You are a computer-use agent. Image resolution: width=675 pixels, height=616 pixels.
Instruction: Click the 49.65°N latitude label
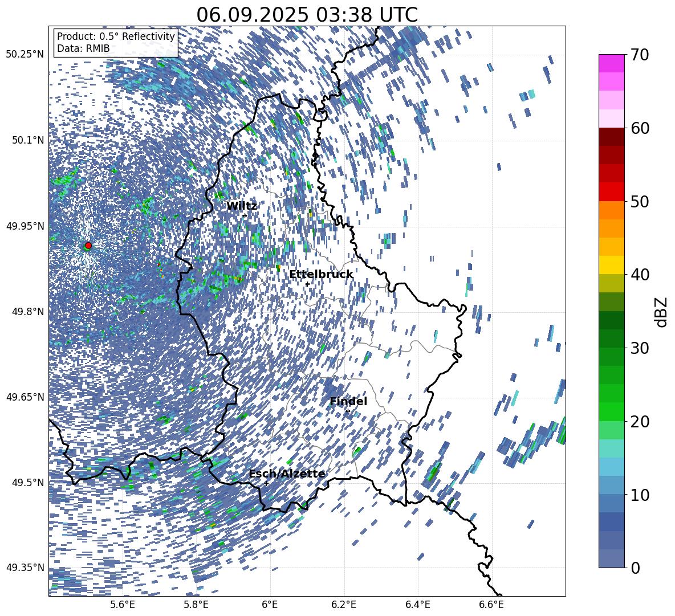tap(25, 397)
